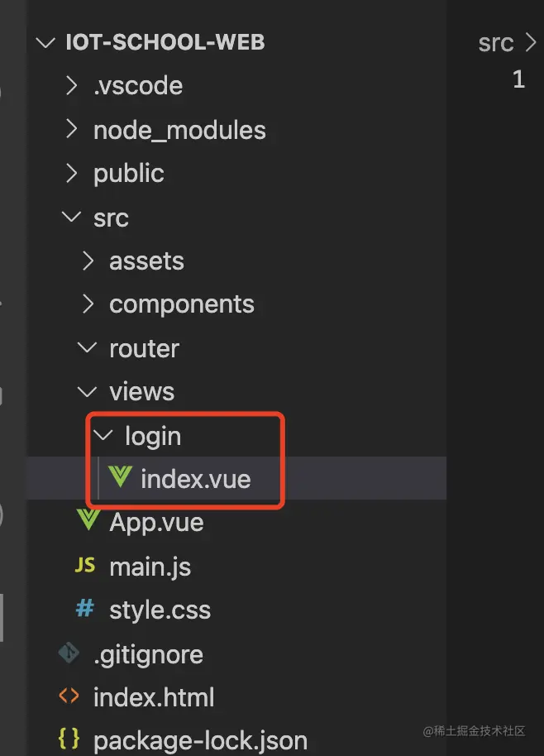
Task: Click the src breadcrumb in editor
Action: pos(496,43)
